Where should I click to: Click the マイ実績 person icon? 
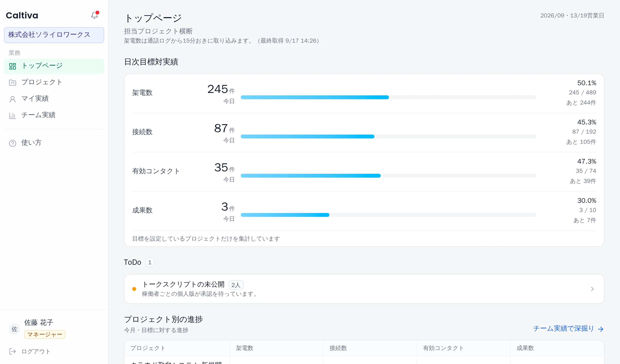point(13,99)
